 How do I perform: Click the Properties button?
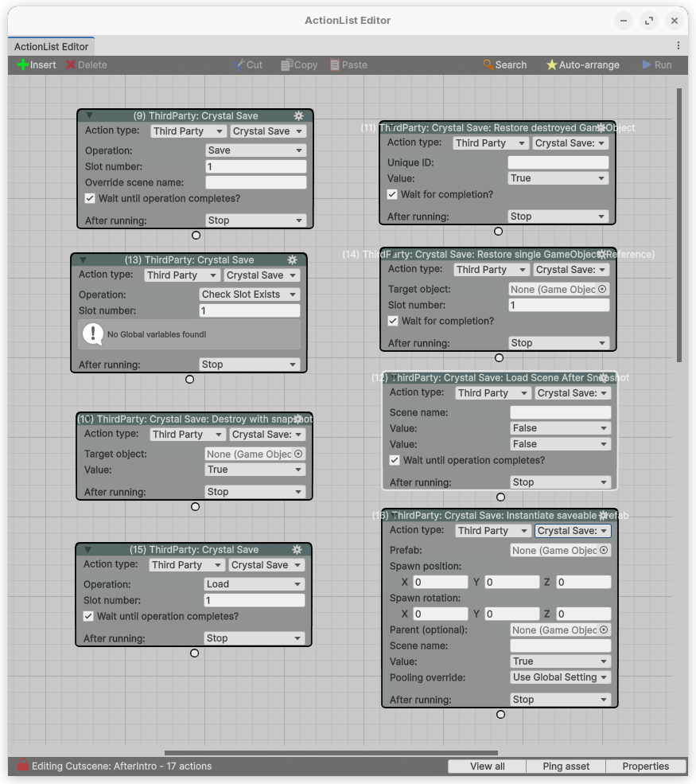645,766
